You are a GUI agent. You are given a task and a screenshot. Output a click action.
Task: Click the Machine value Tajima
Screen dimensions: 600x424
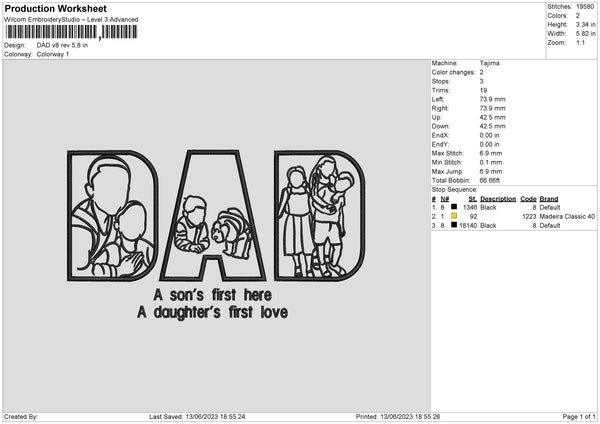489,63
